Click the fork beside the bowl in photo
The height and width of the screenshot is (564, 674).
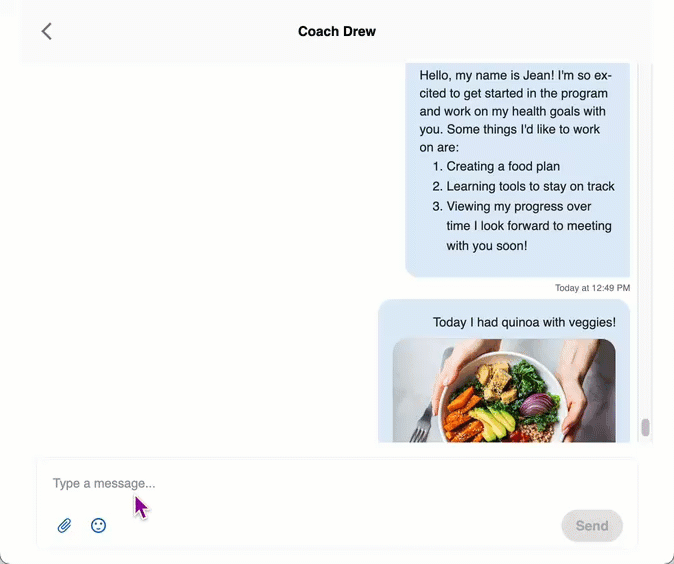coord(422,423)
